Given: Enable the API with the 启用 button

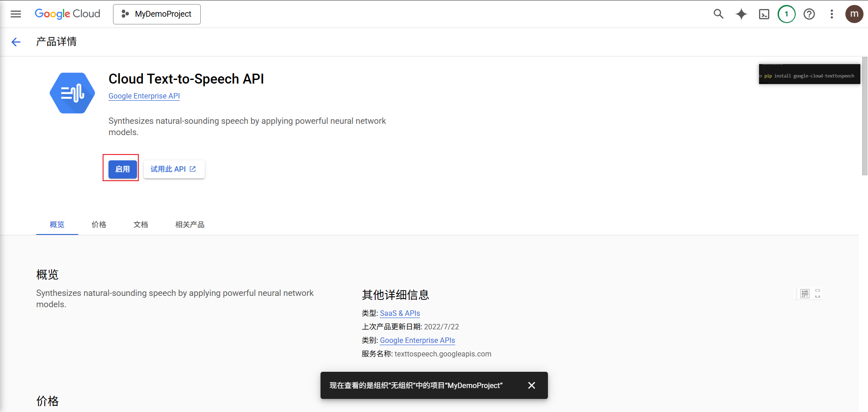Looking at the screenshot, I should (121, 169).
